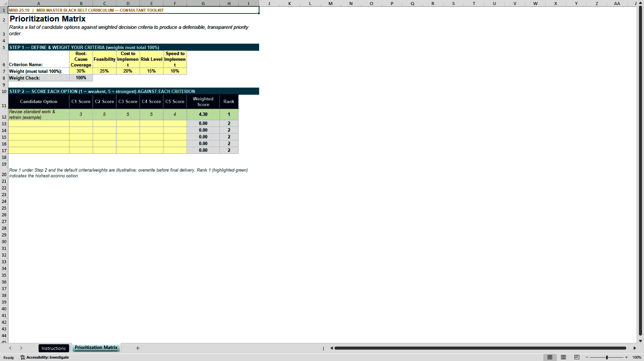The width and height of the screenshot is (644, 361).
Task: Click the Weight Check 100% cell
Action: click(x=81, y=78)
